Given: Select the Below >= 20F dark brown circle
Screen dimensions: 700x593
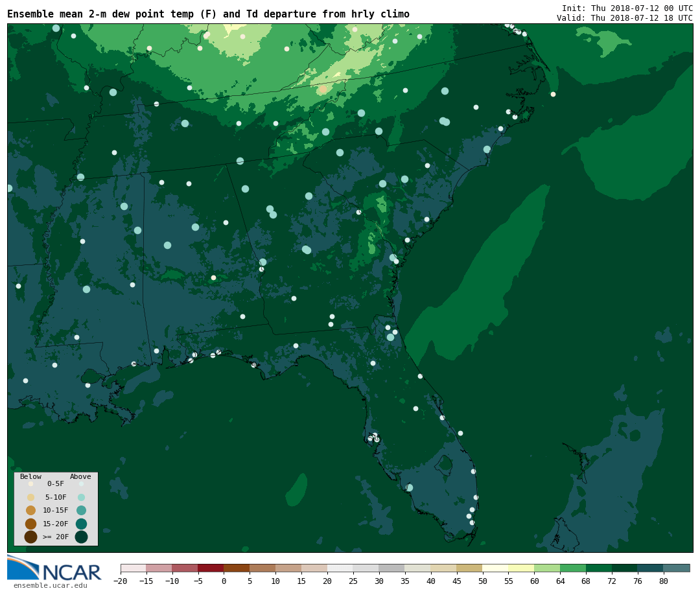Looking at the screenshot, I should (31, 537).
